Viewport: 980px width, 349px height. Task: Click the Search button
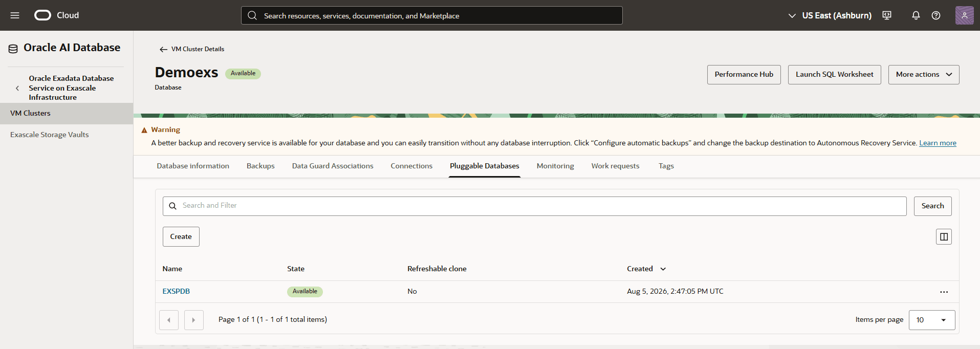pyautogui.click(x=933, y=206)
